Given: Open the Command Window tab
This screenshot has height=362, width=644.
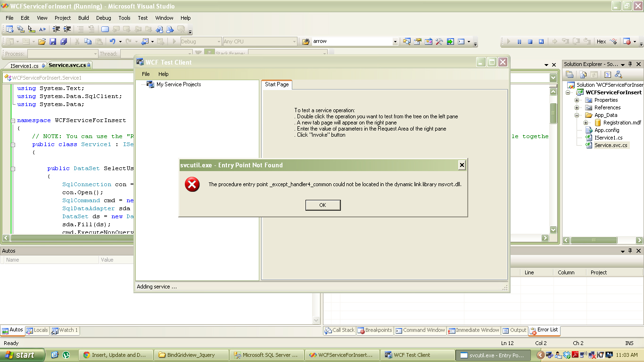Looking at the screenshot, I should coord(420,330).
